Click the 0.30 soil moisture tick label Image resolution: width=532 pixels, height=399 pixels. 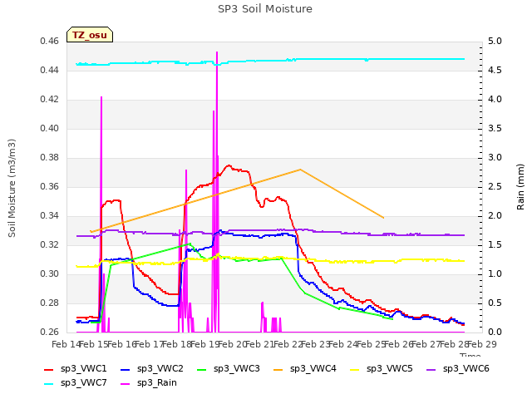tap(50, 274)
